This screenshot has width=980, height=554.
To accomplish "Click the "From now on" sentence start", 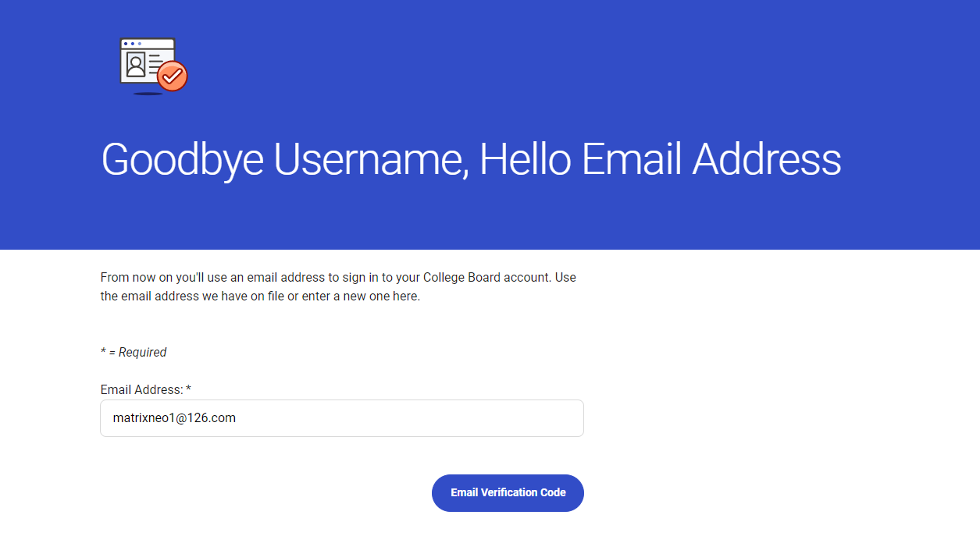I will point(133,277).
